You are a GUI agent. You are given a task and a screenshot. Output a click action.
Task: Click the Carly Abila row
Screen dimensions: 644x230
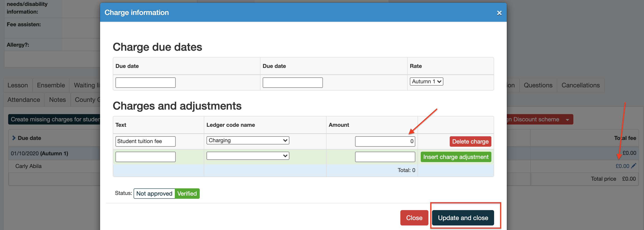[x=54, y=166]
